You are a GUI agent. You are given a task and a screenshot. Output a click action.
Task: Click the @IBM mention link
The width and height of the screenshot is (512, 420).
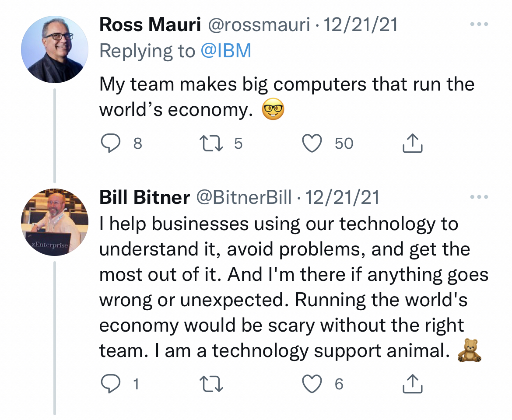[x=226, y=51]
